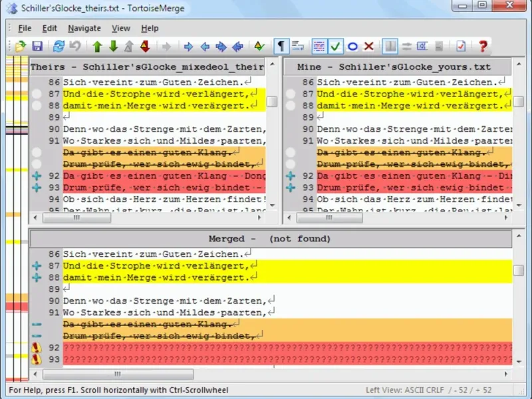Click the TortoiseMerge title bar app icon
Viewport: 532px width, 399px height.
point(13,8)
